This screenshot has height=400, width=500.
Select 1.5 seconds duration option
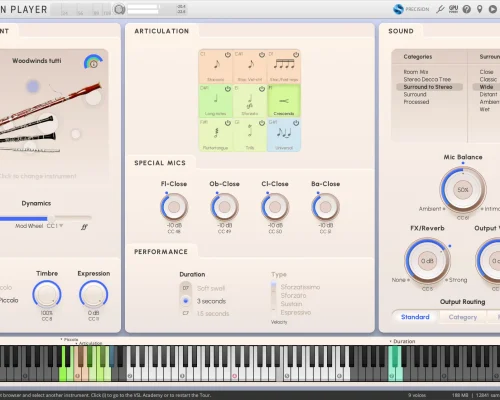pyautogui.click(x=213, y=313)
